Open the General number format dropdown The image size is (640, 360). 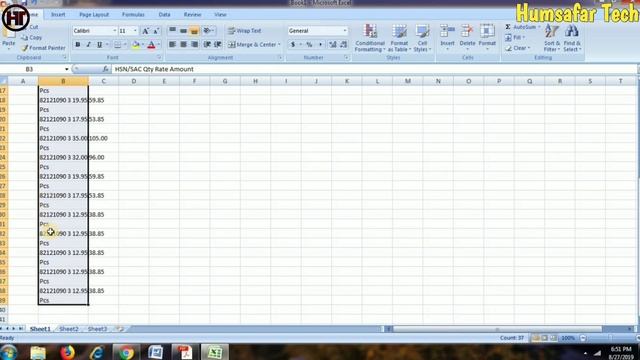pos(344,31)
